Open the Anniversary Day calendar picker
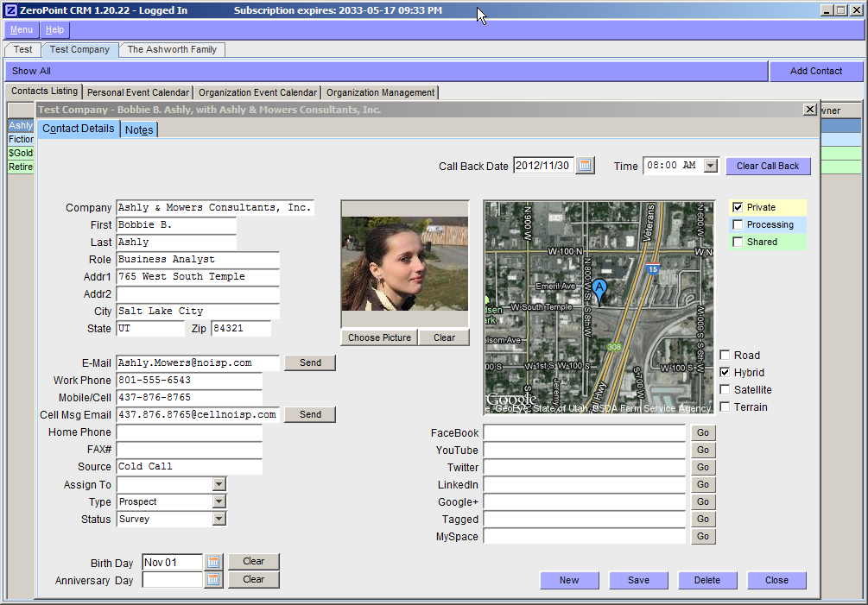 [x=213, y=580]
